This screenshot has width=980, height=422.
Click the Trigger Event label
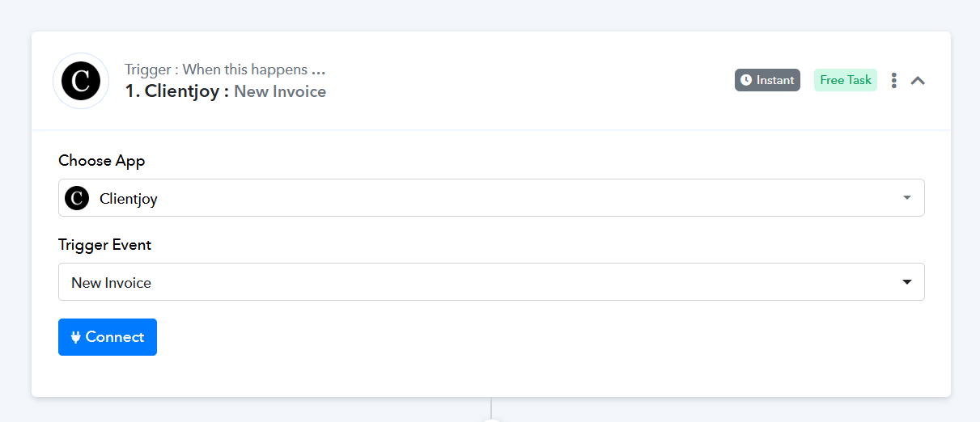[105, 245]
